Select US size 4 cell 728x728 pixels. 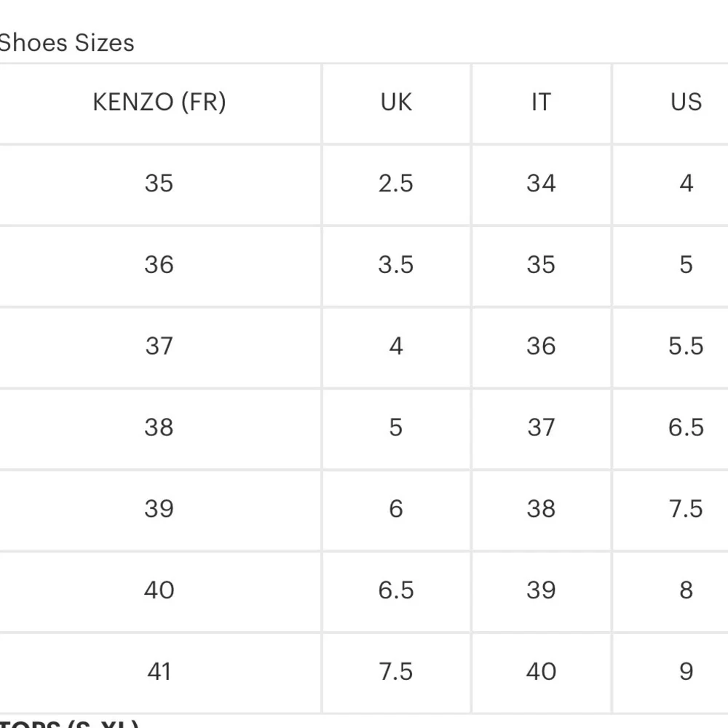686,183
